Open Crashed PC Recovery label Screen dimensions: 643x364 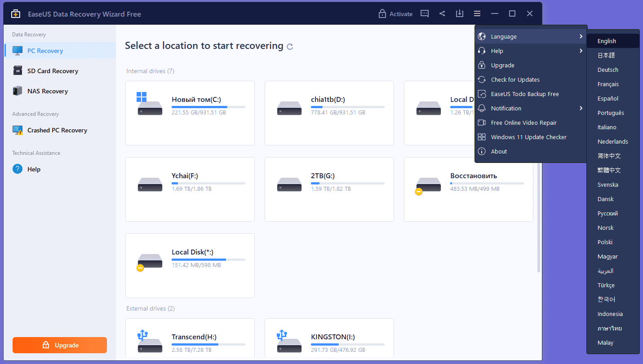click(57, 130)
